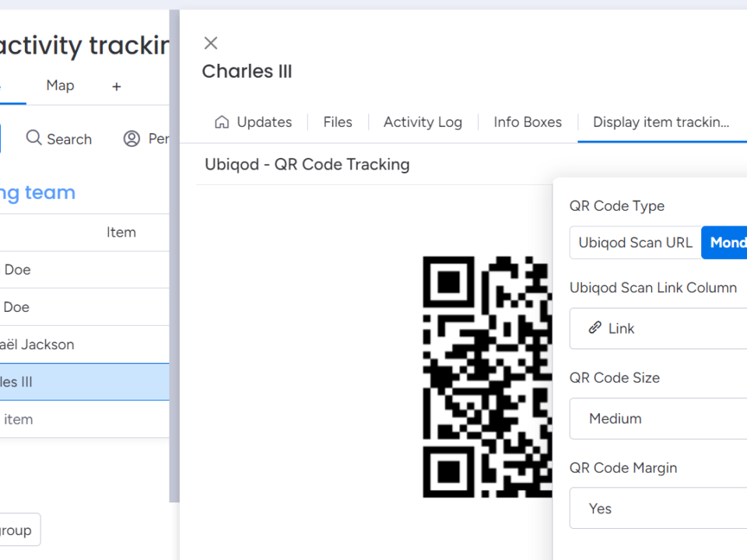Close the Charles III item panel

click(211, 44)
